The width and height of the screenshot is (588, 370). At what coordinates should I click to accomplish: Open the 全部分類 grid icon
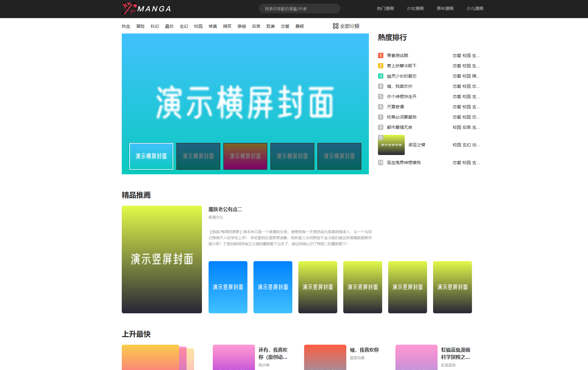[x=335, y=26]
